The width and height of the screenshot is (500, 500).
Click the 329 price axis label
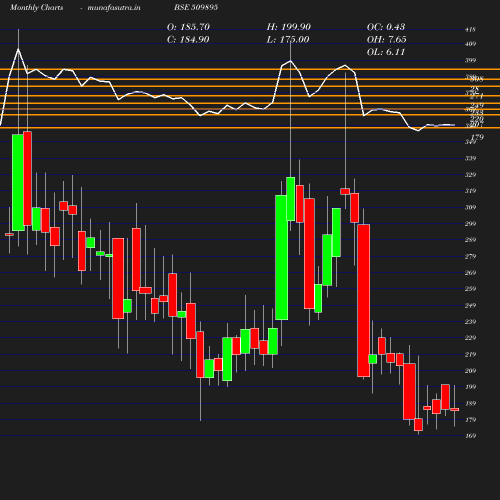click(x=470, y=175)
